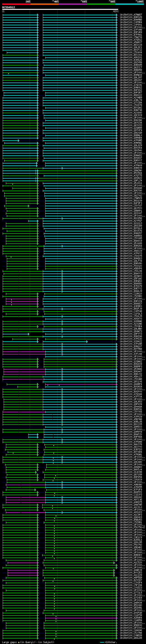The image size is (146, 644).
Task: Click hit label UniRef100_Q7F0M8
Action: click(131, 30)
